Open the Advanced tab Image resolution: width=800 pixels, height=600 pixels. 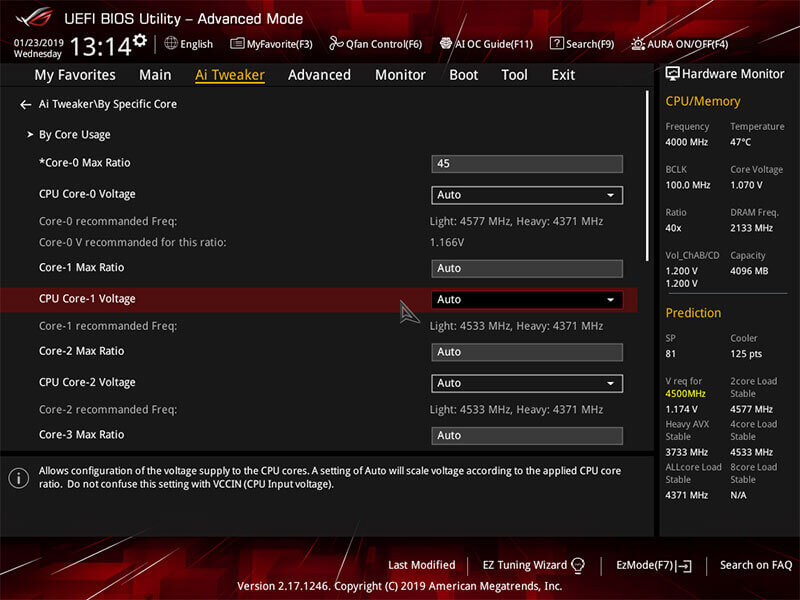[x=319, y=75]
